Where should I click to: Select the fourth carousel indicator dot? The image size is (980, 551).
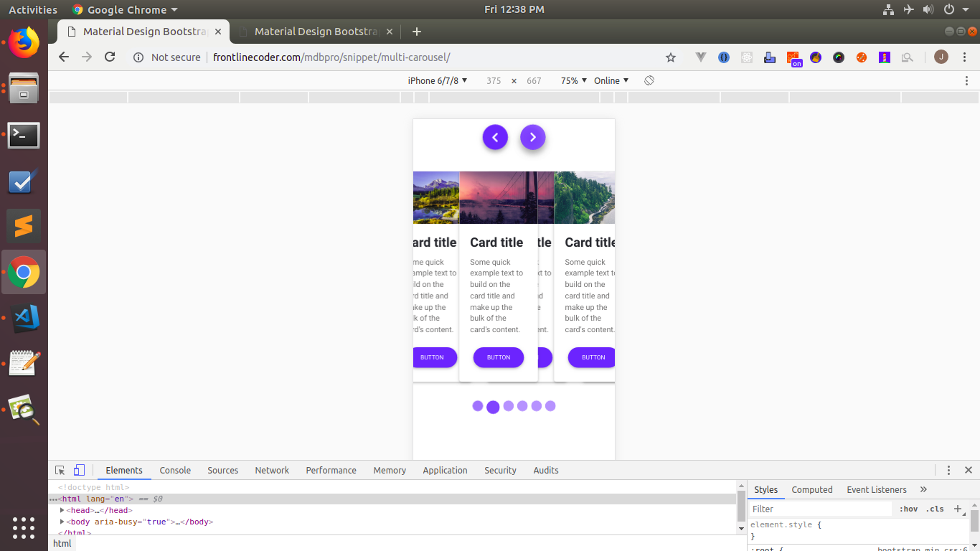(x=522, y=406)
